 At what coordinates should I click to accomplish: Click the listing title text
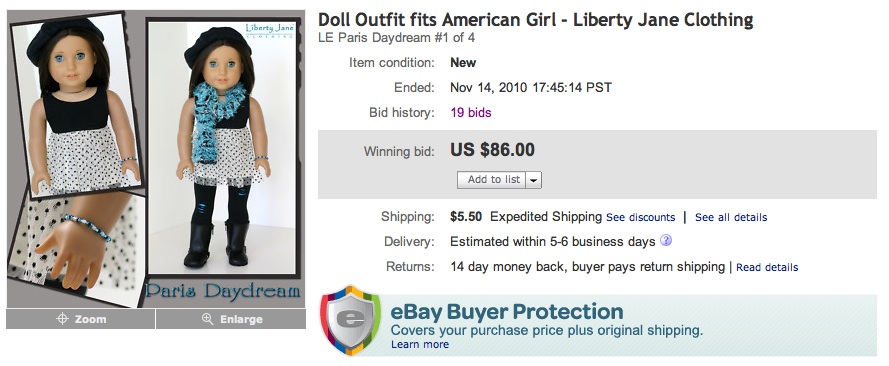(x=535, y=20)
